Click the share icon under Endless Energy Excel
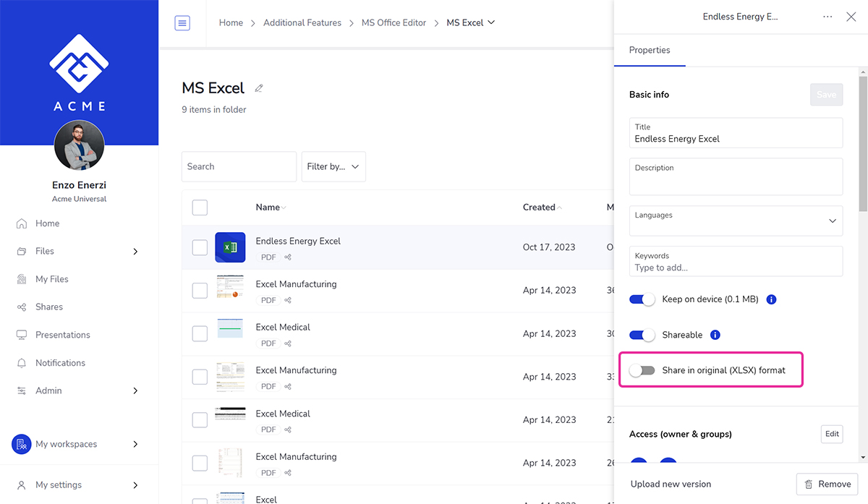This screenshot has height=504, width=868. (288, 257)
